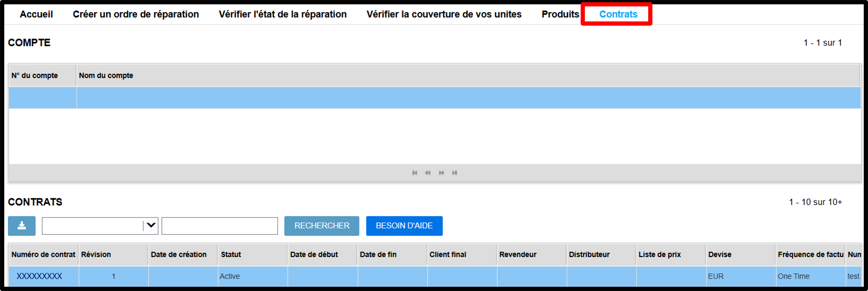Open the Accueil tab
Viewport: 868px width, 291px height.
[x=36, y=14]
